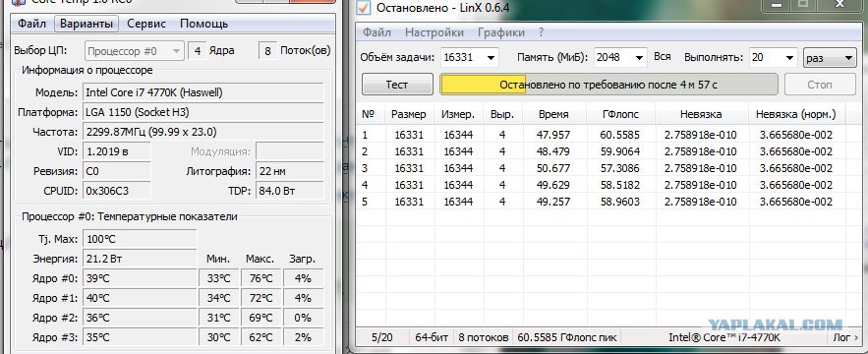The image size is (868, 354).
Task: Click Ядро #1 current temperature 40°C
Action: [140, 298]
